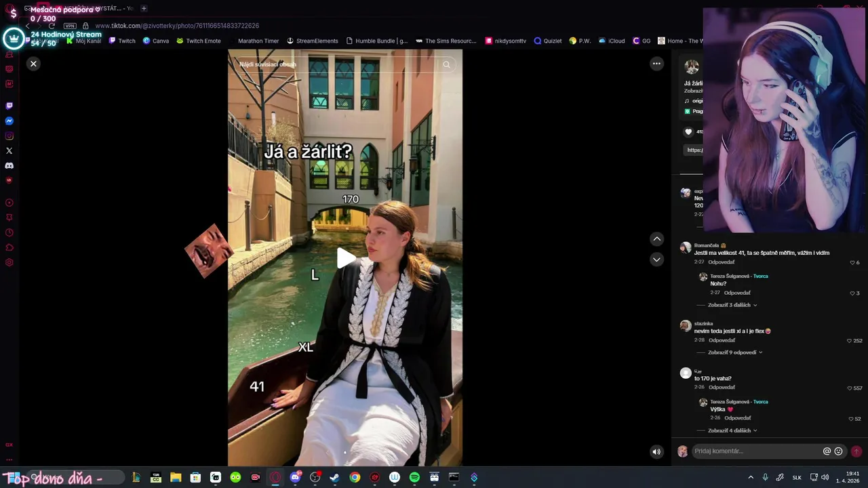Image resolution: width=868 pixels, height=488 pixels.
Task: Open a new browser tab with plus
Action: (144, 8)
